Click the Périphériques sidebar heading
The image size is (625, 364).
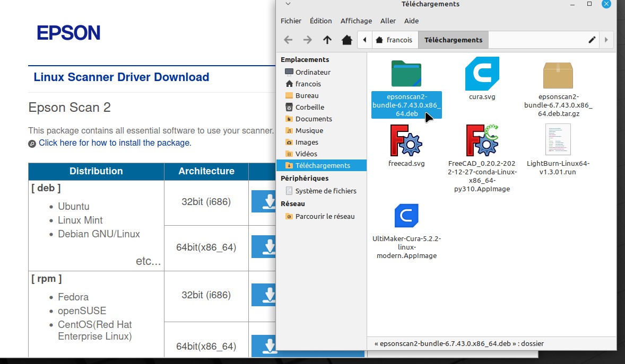point(305,178)
